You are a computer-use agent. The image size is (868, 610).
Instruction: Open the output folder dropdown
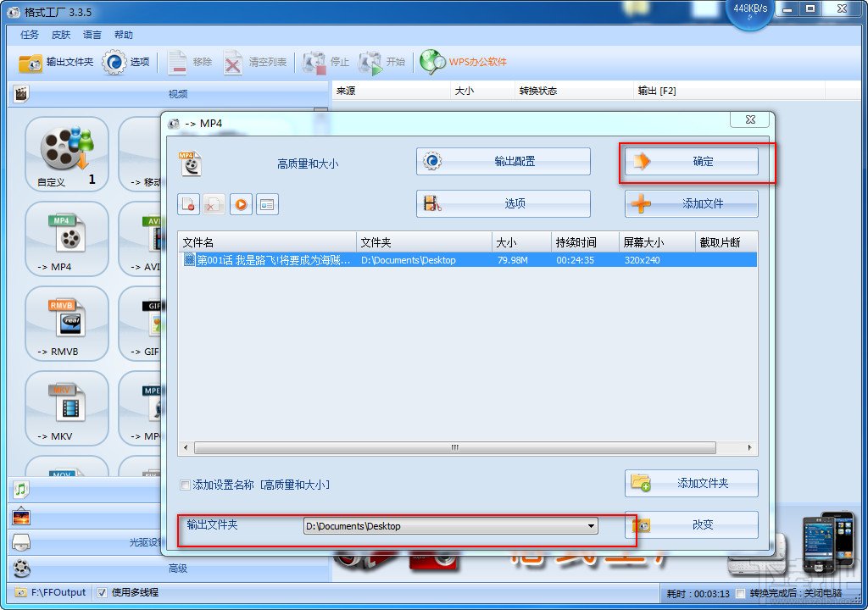pos(593,525)
